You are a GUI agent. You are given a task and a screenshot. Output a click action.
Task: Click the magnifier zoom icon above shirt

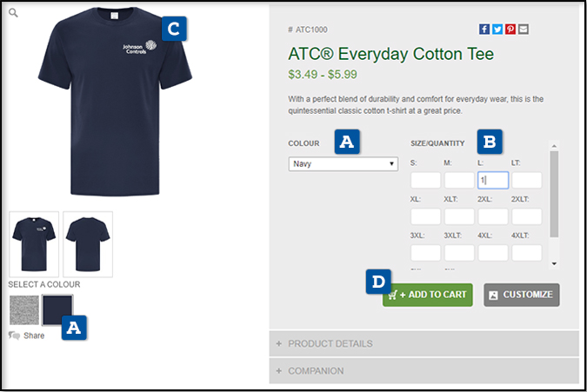[x=13, y=13]
